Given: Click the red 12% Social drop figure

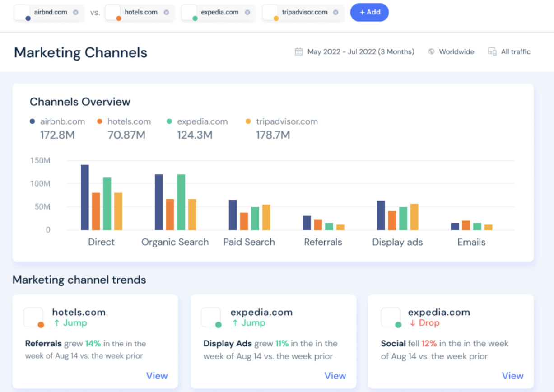Looking at the screenshot, I should pyautogui.click(x=429, y=344).
